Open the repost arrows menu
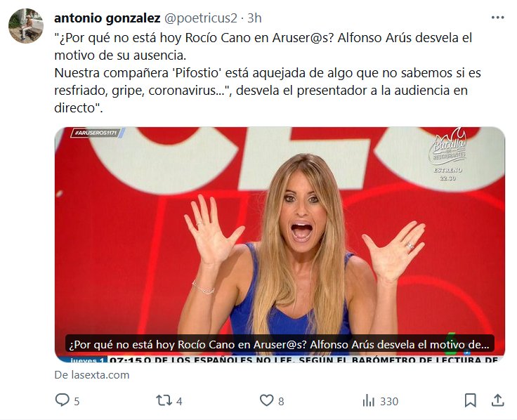 click(x=164, y=400)
